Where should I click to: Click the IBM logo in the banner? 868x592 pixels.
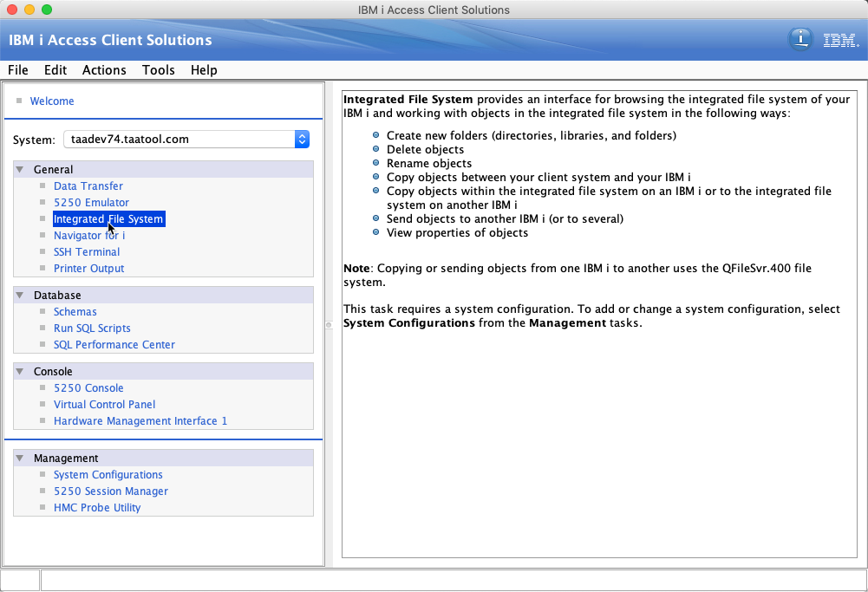point(841,41)
